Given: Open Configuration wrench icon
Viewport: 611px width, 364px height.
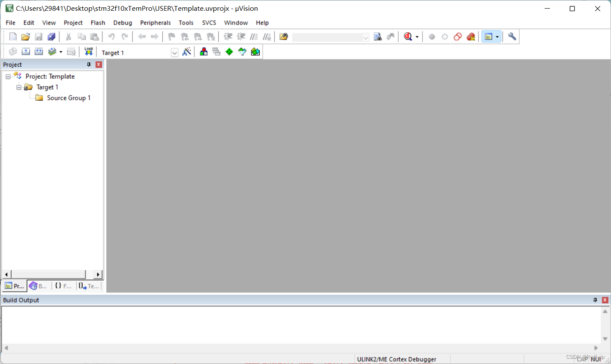Looking at the screenshot, I should [512, 37].
